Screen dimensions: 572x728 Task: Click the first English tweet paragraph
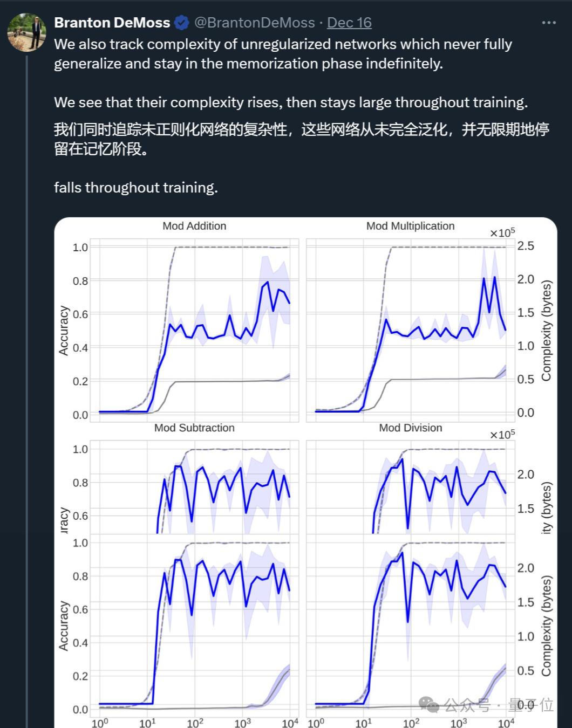coord(283,54)
